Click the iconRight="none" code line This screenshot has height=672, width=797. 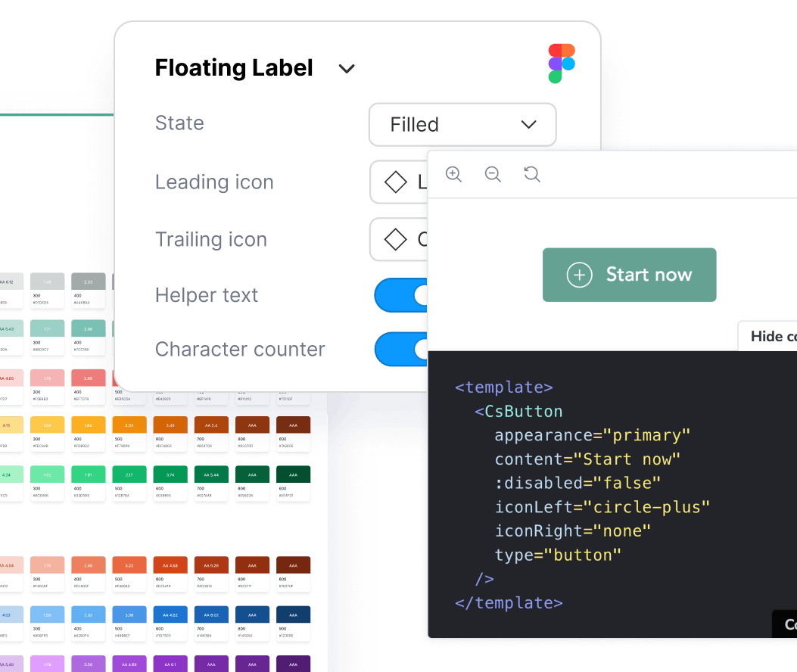click(x=572, y=531)
